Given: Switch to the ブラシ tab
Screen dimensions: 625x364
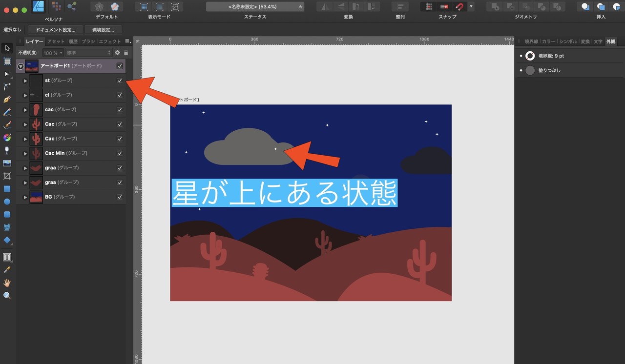Looking at the screenshot, I should (88, 41).
